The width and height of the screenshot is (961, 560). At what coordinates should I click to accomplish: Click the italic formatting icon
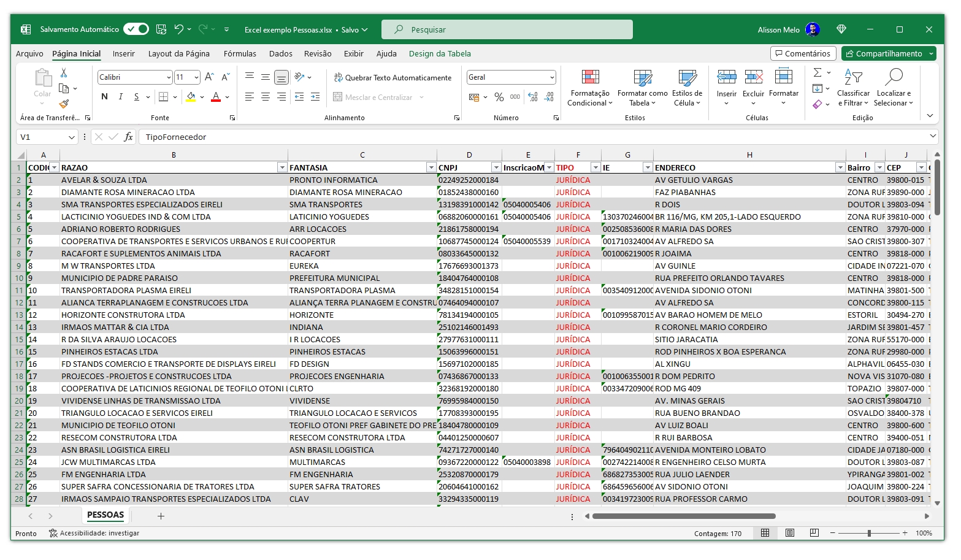coord(120,97)
